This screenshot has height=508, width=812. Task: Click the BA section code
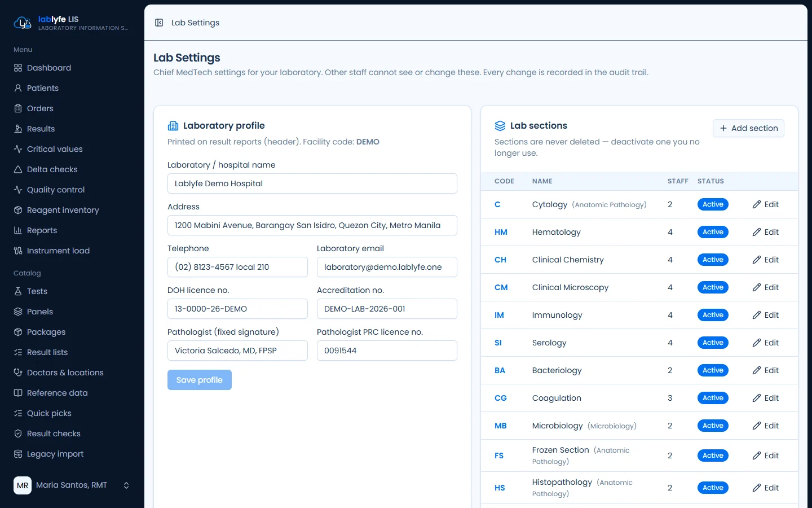(x=500, y=370)
